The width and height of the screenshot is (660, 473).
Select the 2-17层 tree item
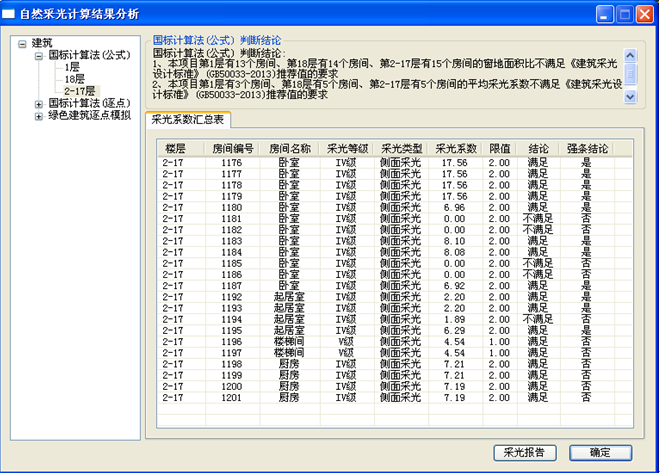(80, 91)
